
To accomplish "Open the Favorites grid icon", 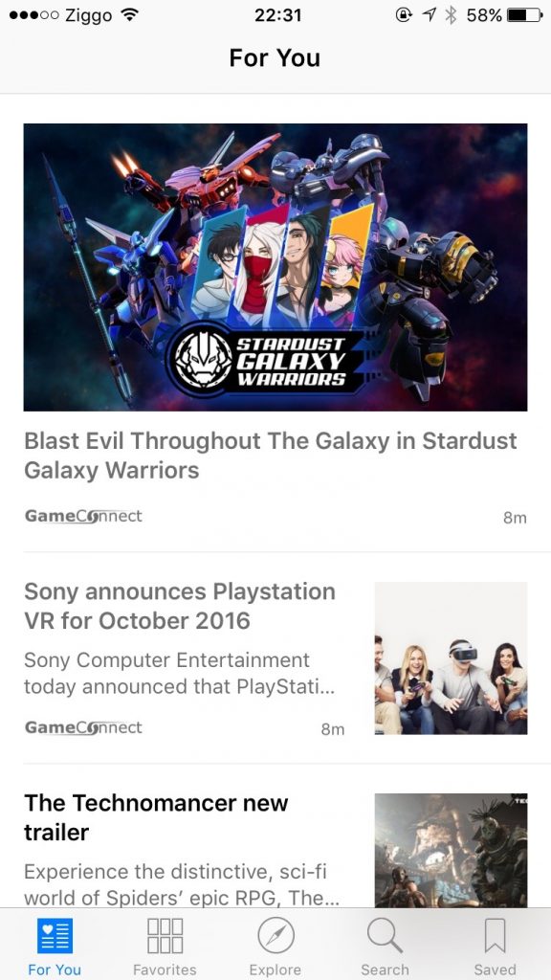I will [x=165, y=936].
